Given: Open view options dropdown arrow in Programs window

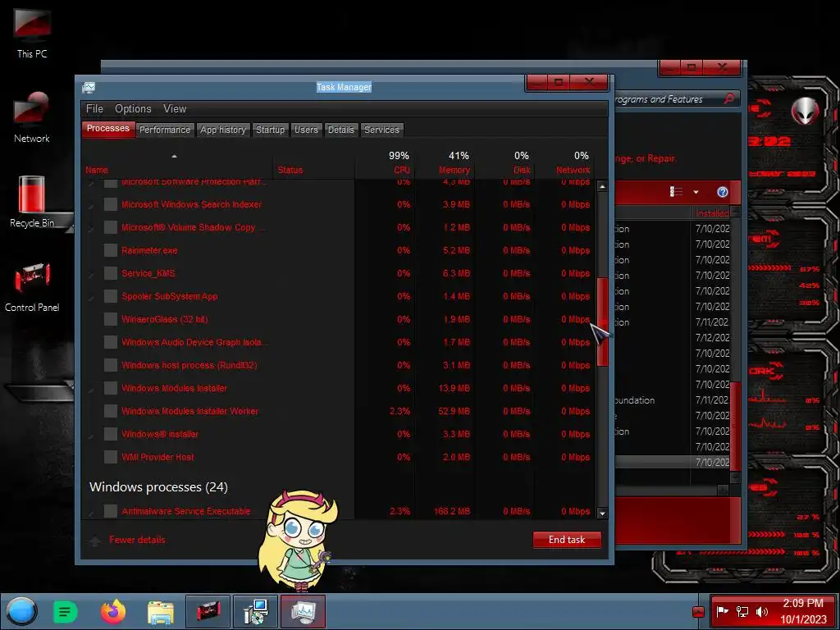Looking at the screenshot, I should (x=696, y=192).
